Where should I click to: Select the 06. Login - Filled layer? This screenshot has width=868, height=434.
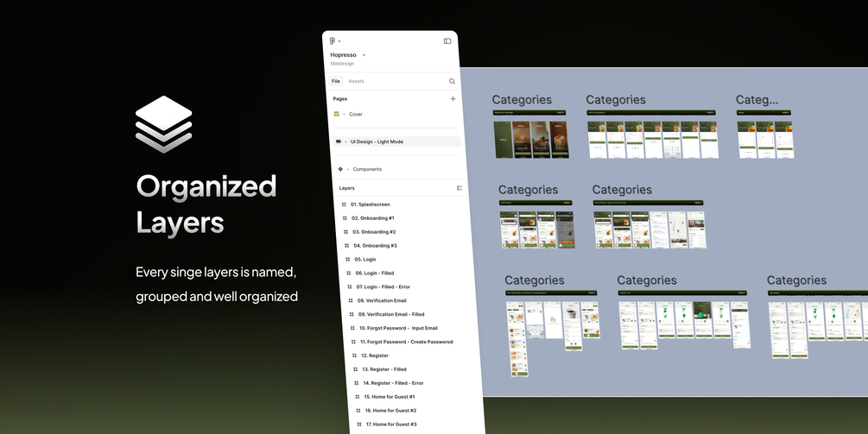375,274
